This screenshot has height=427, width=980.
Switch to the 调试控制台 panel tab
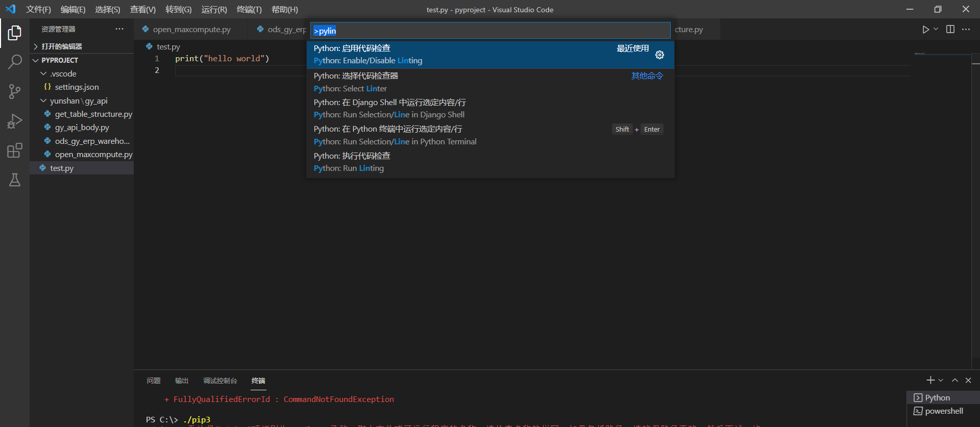tap(220, 381)
